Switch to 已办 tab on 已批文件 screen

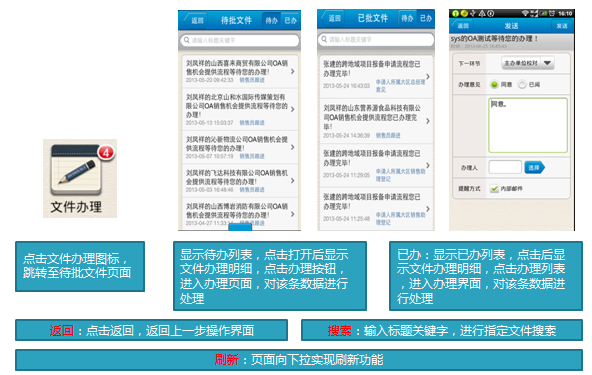(x=426, y=18)
